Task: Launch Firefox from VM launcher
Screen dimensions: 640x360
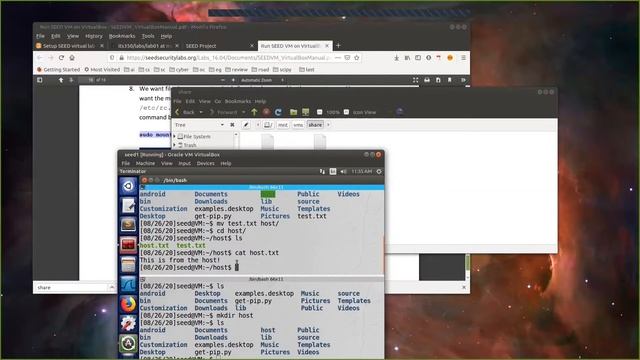Action: tap(128, 304)
